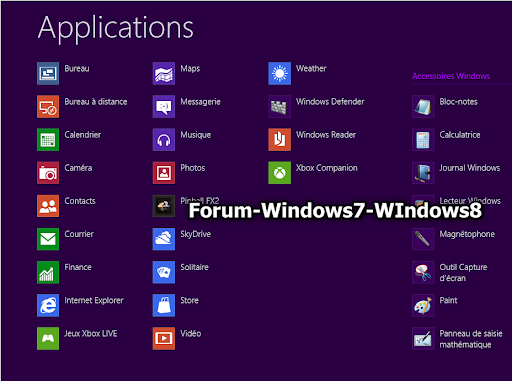Click the Contacts text label
Image resolution: width=512 pixels, height=381 pixels.
pos(80,201)
